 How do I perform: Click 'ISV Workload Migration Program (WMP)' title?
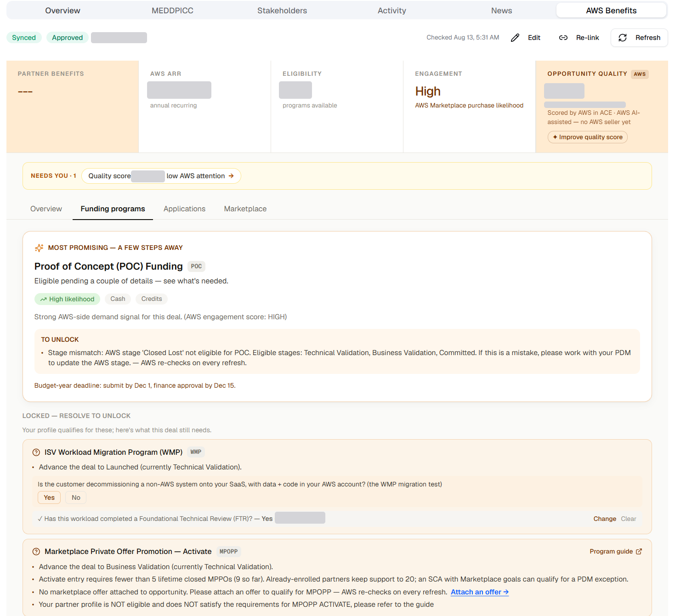(113, 452)
